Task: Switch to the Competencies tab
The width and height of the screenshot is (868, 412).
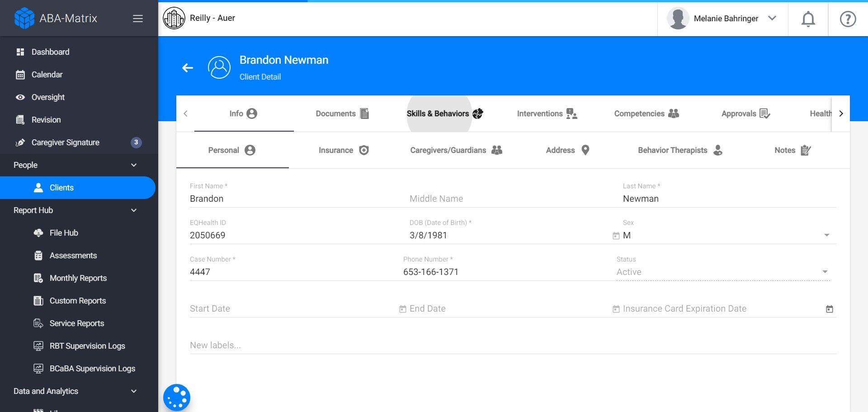Action: (646, 114)
